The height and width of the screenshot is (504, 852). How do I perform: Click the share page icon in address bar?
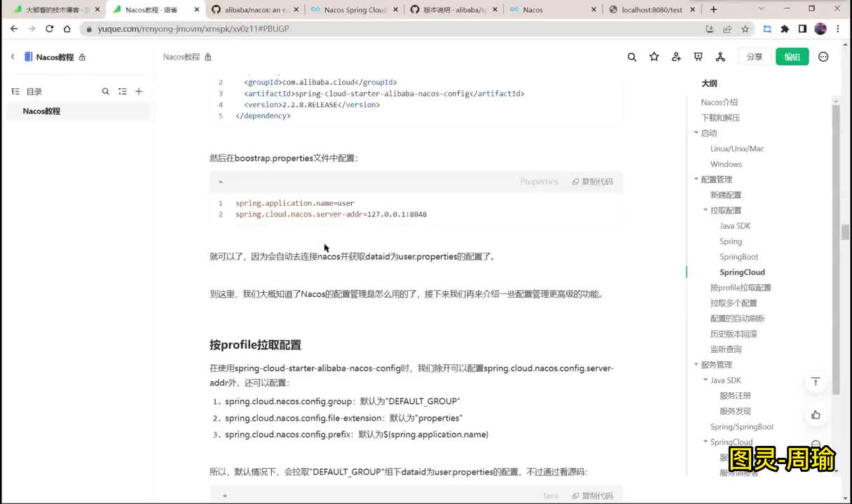pos(727,29)
